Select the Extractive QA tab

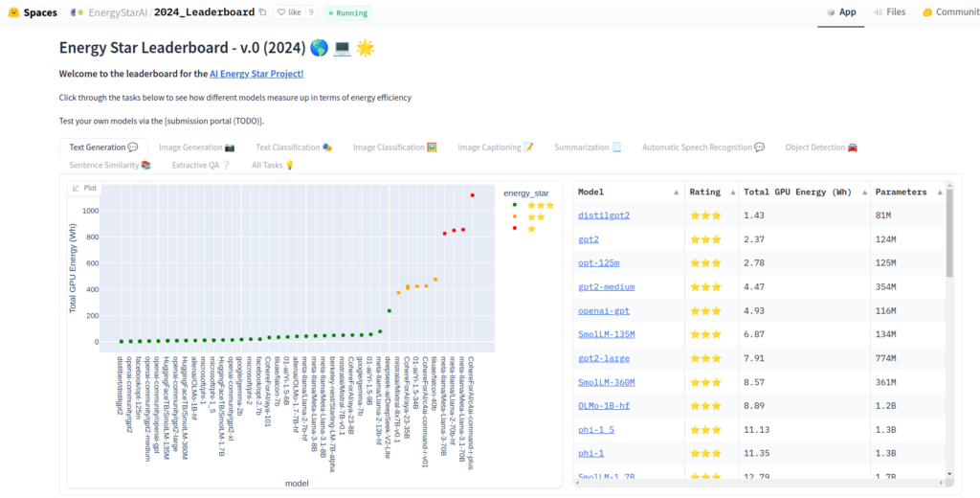click(x=201, y=165)
